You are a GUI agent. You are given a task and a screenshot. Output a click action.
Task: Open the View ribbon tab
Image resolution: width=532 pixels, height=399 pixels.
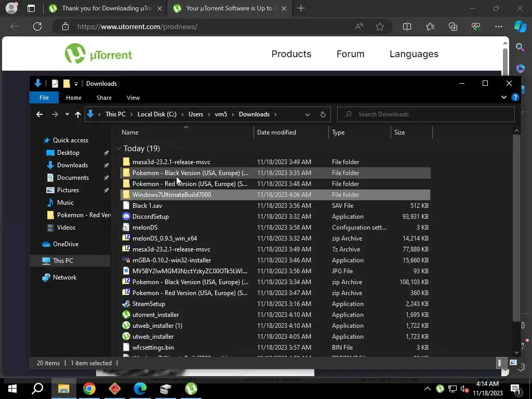[x=133, y=97]
